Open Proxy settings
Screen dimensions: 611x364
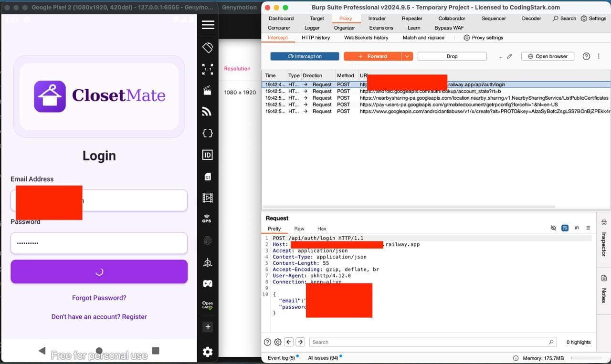tap(483, 38)
